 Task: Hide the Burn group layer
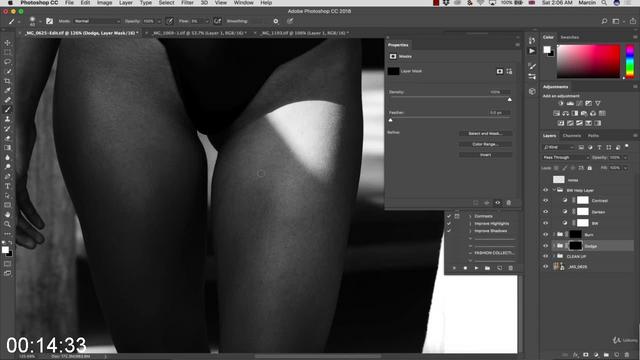pyautogui.click(x=546, y=235)
